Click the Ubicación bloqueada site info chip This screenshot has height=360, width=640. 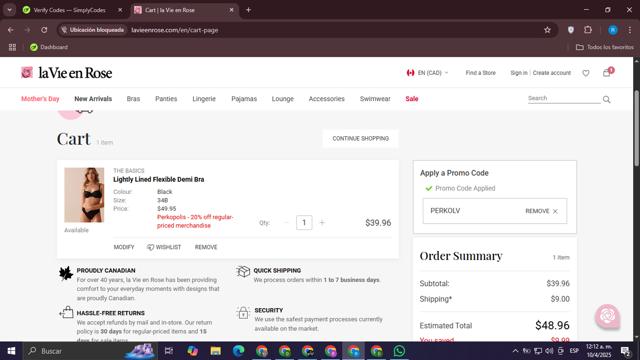[x=93, y=30]
